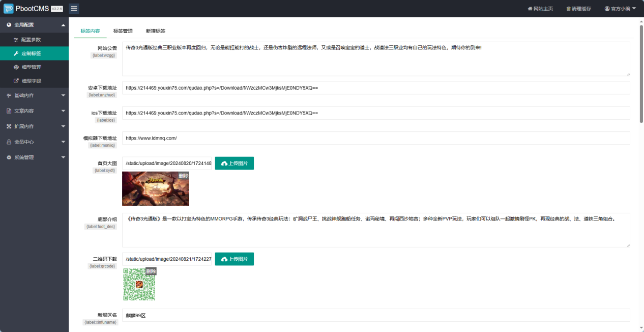
Task: Click 上传图片 button for 二维码下载
Action: [x=234, y=259]
